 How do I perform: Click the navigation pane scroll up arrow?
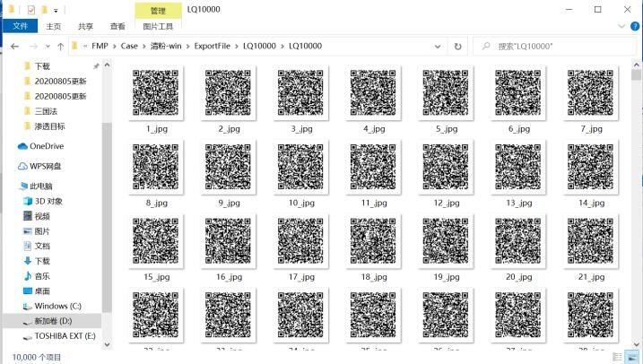pos(107,65)
